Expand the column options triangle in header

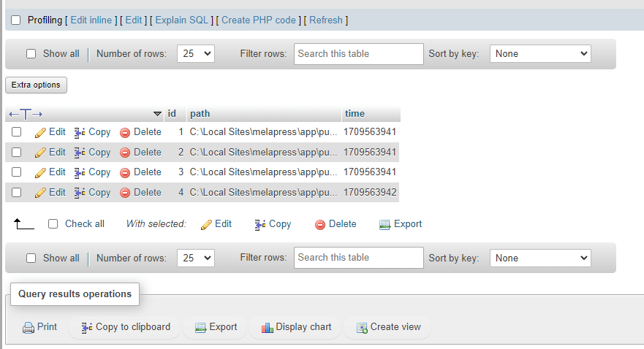[157, 114]
